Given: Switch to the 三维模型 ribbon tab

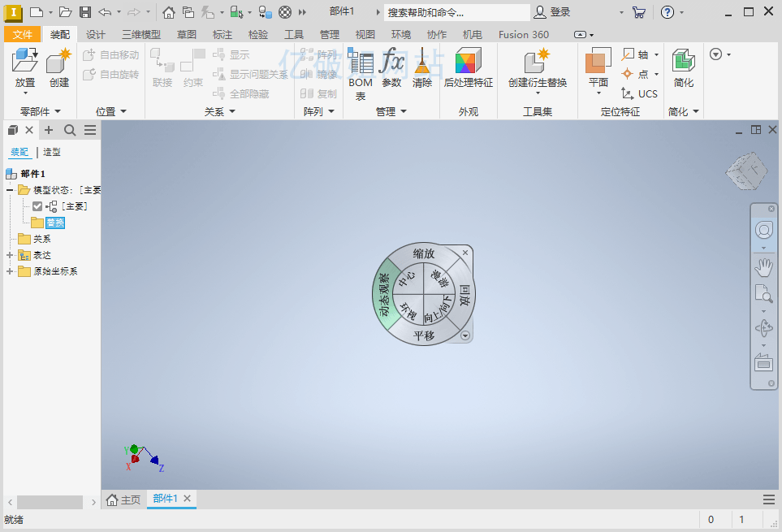Looking at the screenshot, I should (141, 34).
